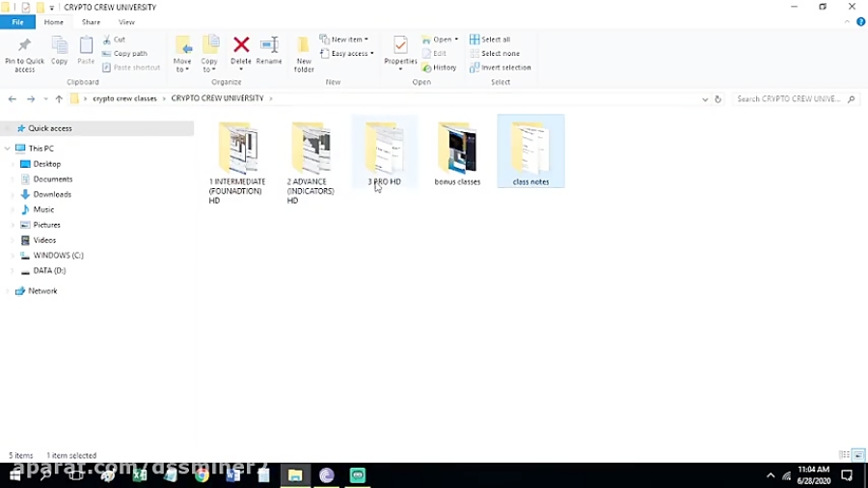Switch to the Home ribbon tab
Image resolution: width=868 pixels, height=488 pixels.
(x=54, y=22)
